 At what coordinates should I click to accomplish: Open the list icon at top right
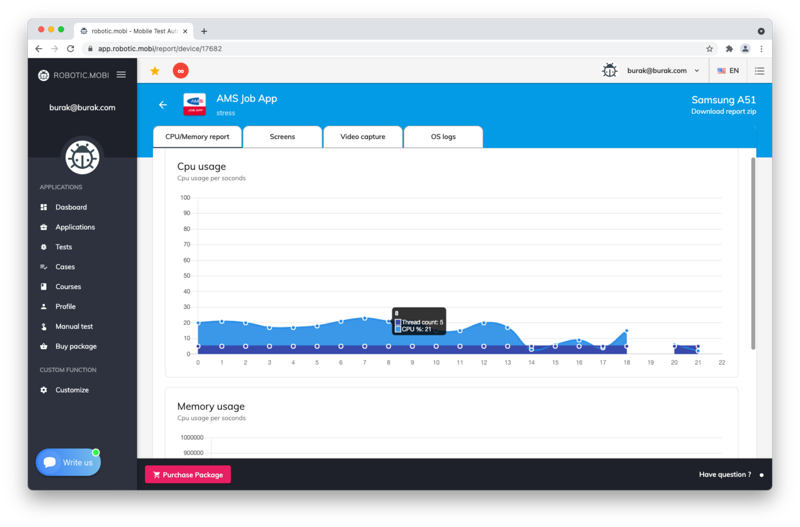pyautogui.click(x=759, y=71)
